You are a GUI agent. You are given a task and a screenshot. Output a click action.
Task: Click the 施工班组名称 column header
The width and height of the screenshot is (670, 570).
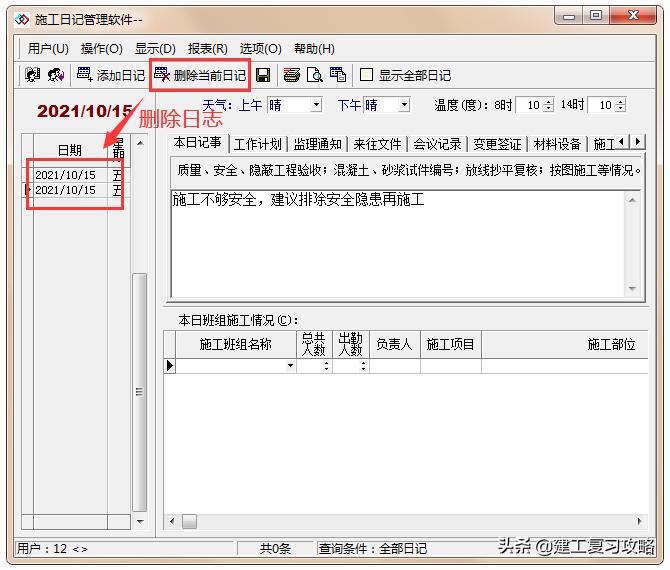pos(236,344)
